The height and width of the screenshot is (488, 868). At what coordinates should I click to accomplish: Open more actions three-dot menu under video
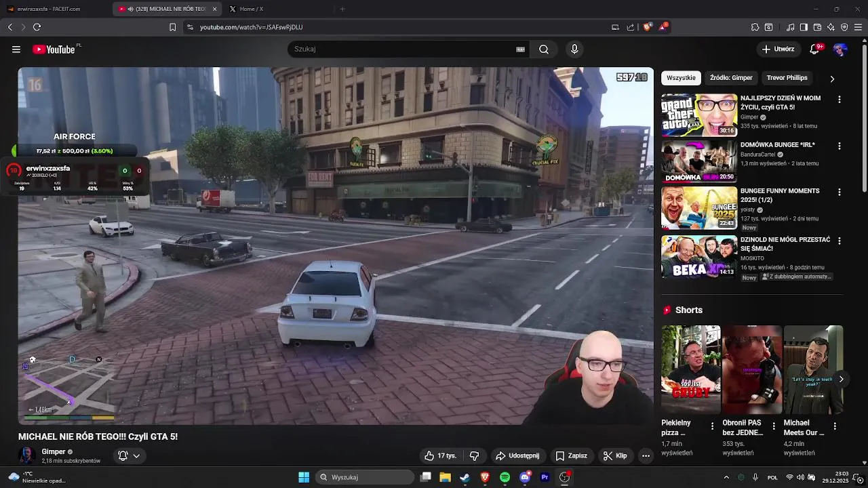tap(646, 455)
